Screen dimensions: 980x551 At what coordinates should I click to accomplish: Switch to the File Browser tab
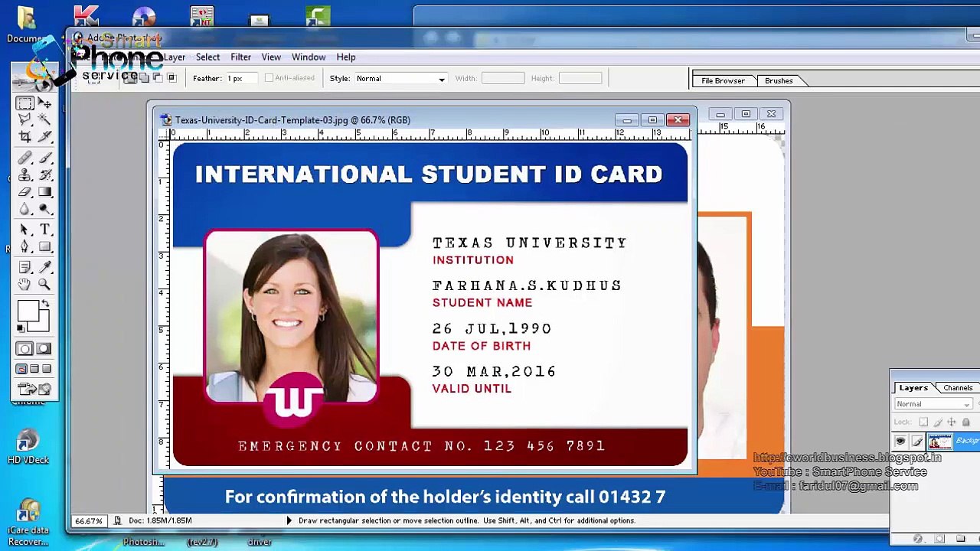click(723, 80)
